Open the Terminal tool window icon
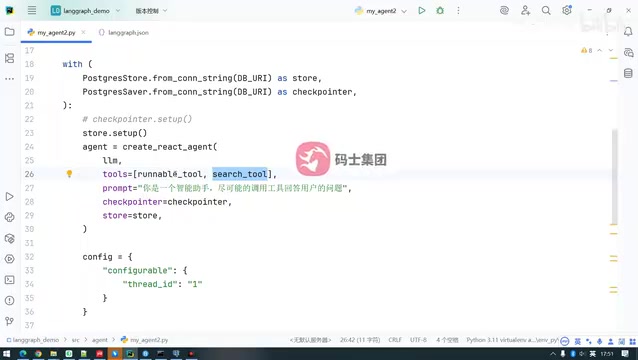Screen dimensions: 638x360 (9, 280)
